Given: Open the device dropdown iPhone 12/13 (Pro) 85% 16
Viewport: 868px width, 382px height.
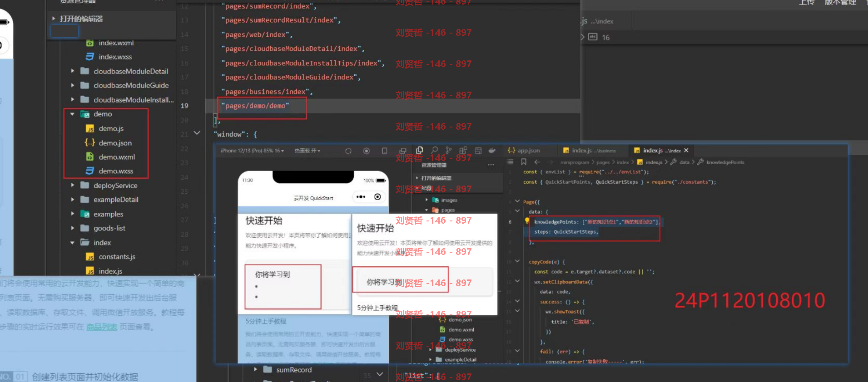Looking at the screenshot, I should pos(252,151).
